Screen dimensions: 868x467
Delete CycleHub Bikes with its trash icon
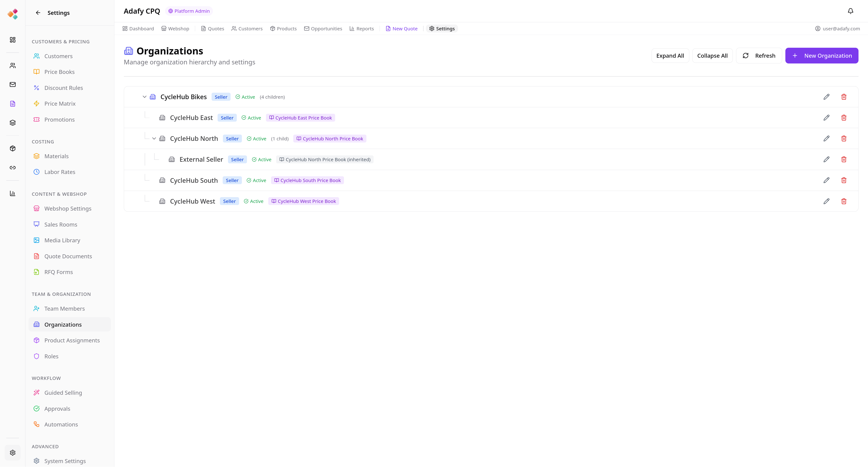[844, 97]
